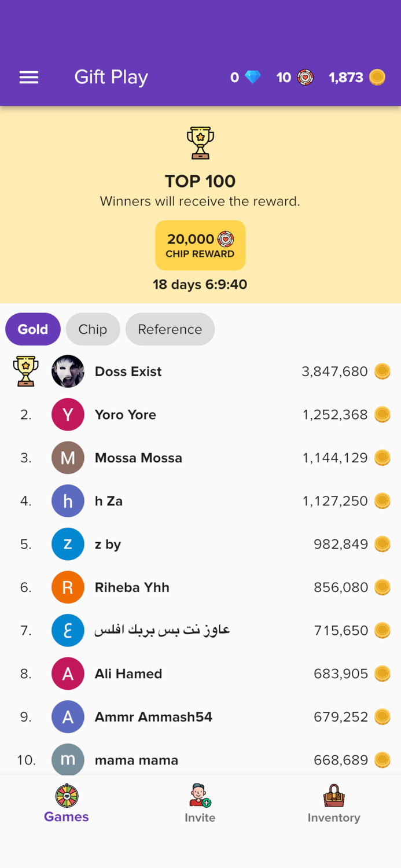The height and width of the screenshot is (868, 401).
Task: Click the trophy beside Doss Exist
Action: [24, 371]
